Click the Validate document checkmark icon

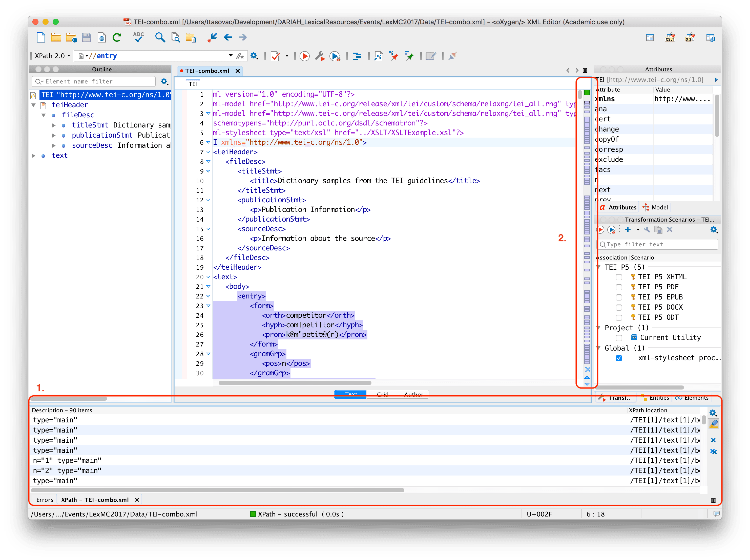275,56
